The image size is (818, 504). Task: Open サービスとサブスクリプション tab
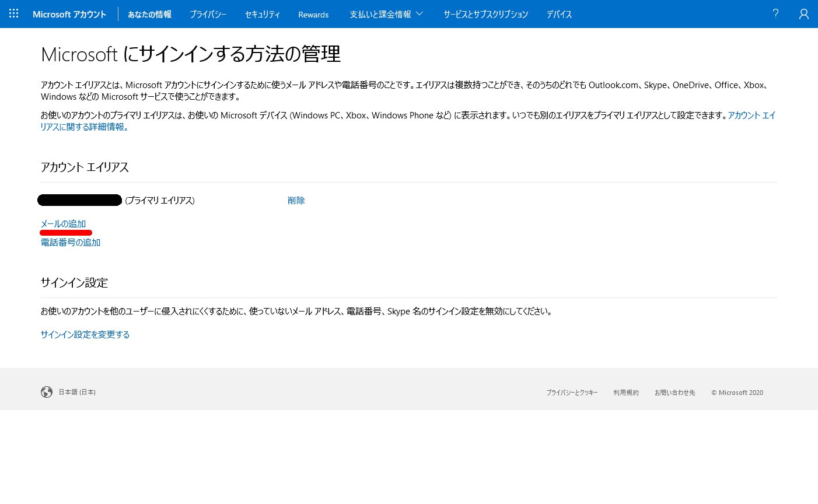coord(485,15)
